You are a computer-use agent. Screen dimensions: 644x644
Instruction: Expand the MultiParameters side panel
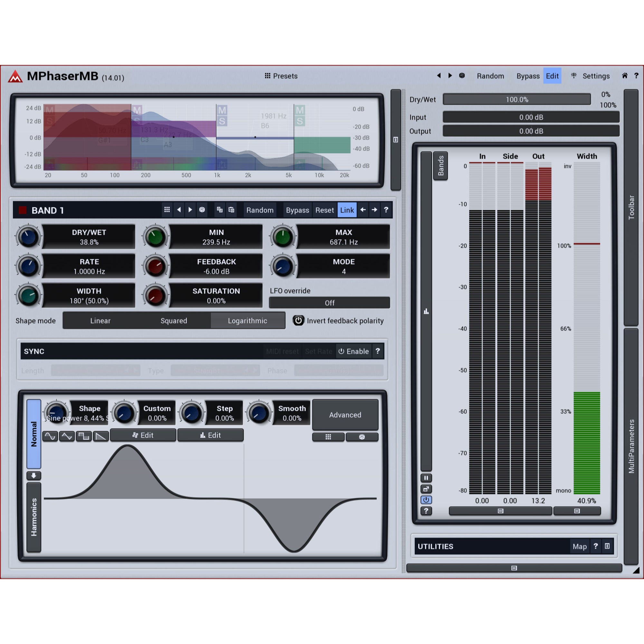[631, 446]
